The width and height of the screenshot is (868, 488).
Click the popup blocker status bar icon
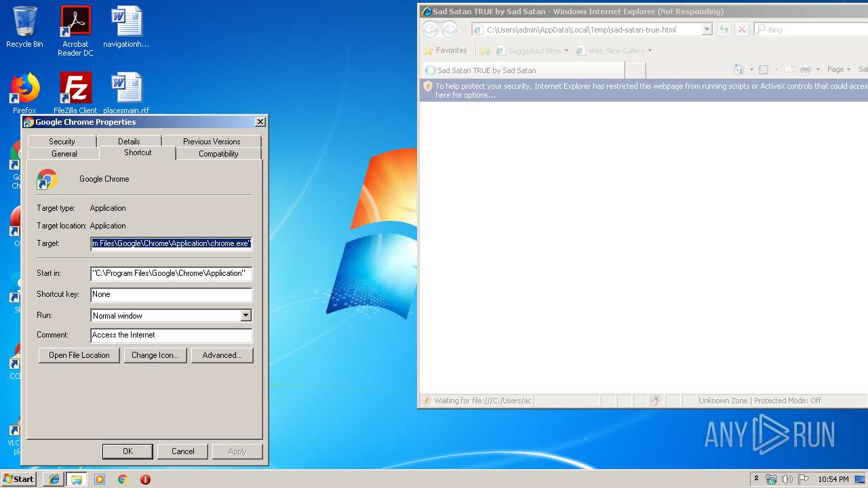pos(656,401)
